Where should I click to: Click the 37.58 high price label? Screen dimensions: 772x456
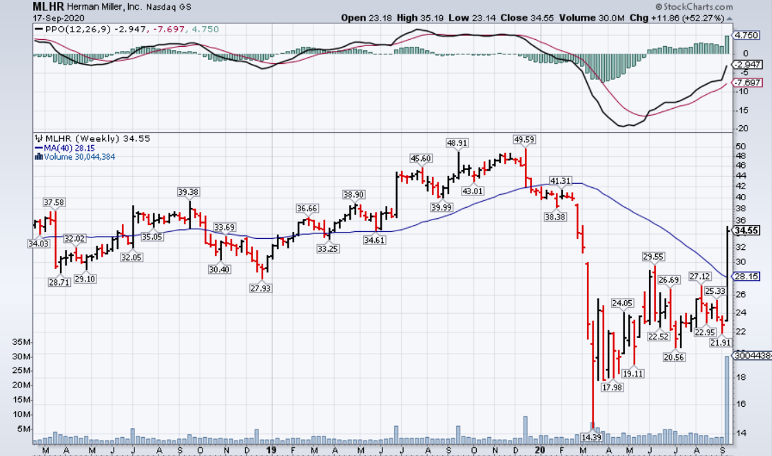54,202
